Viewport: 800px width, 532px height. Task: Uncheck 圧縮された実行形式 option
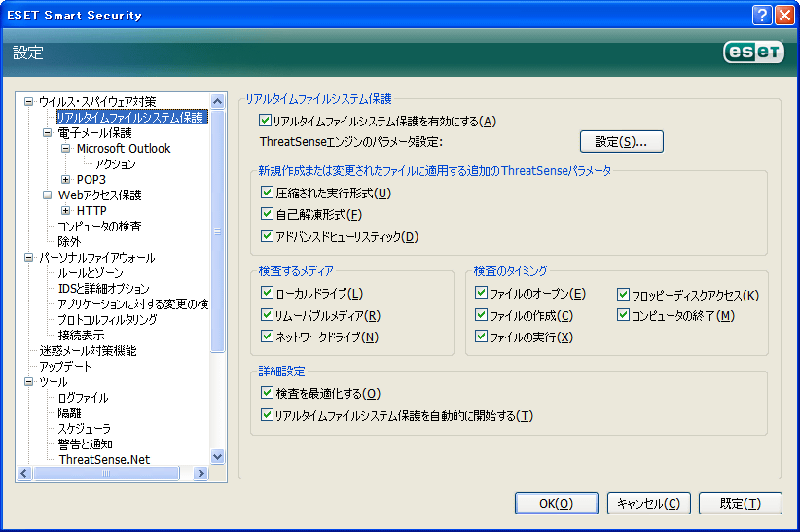[267, 193]
